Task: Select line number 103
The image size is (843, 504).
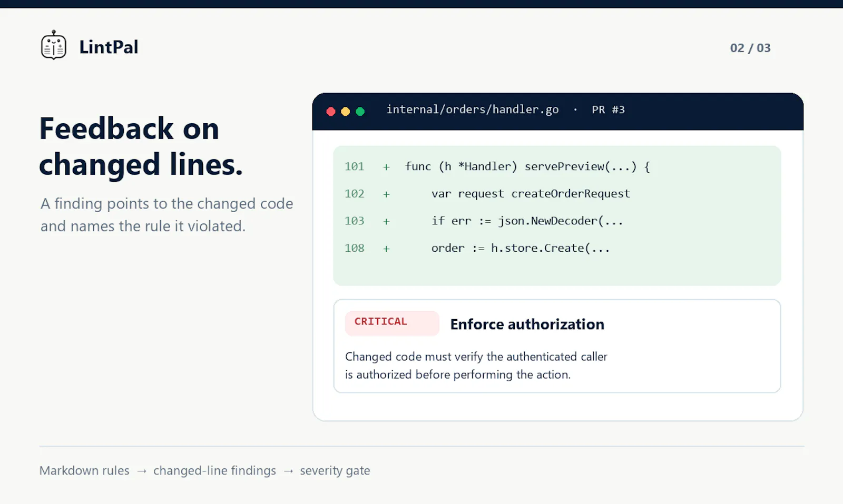Action: (355, 221)
